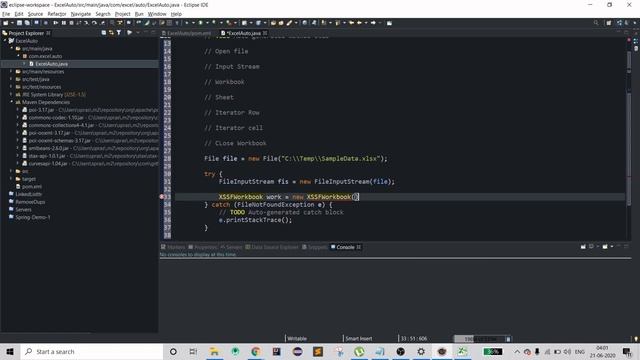Click the toolbar search magnifier icon

click(596, 23)
